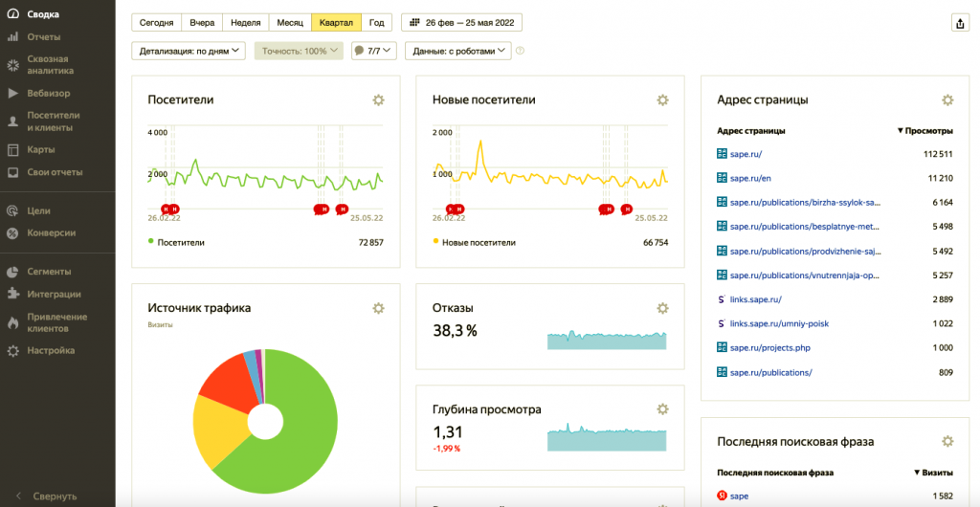Select the Месяц period tab
Screen dimensions: 980x507
290,22
